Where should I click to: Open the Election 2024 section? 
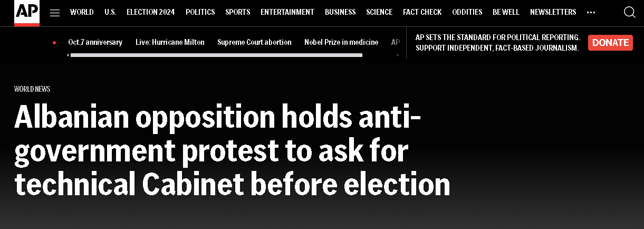click(151, 12)
